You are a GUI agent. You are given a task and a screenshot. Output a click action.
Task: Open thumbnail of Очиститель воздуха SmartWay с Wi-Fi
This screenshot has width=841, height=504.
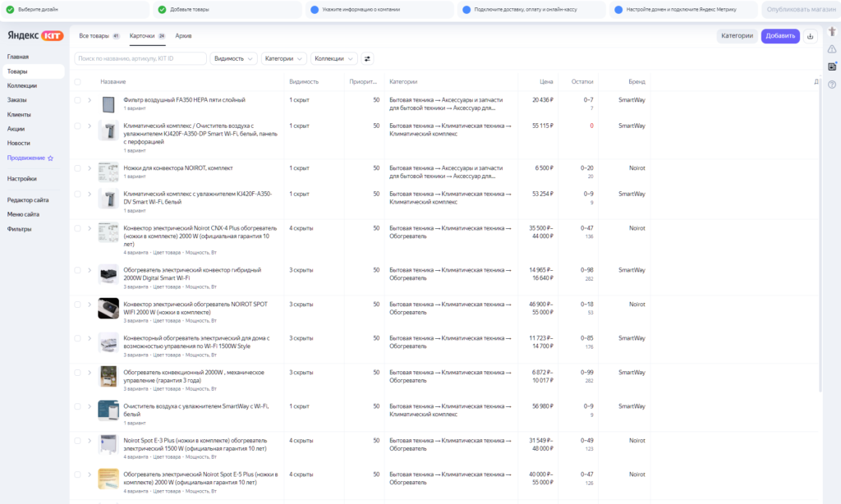coord(108,410)
